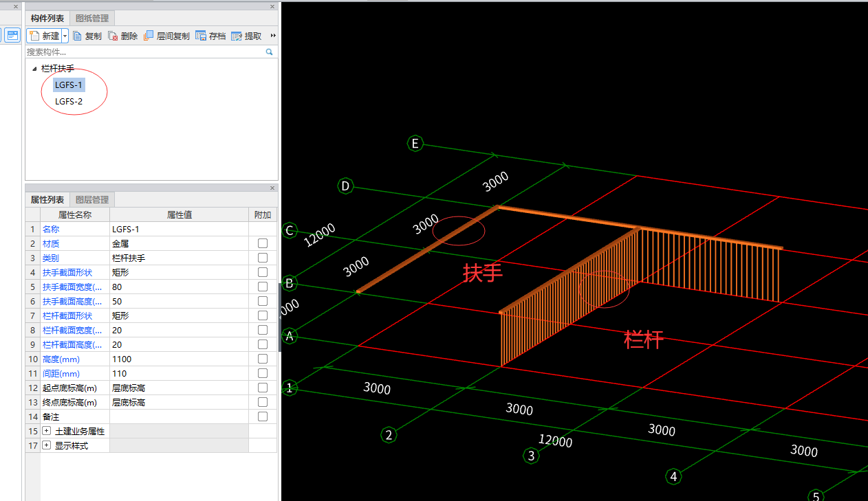Screen dimensions: 868x501
Task: Click the 高度 value 1100 cell
Action: (179, 359)
